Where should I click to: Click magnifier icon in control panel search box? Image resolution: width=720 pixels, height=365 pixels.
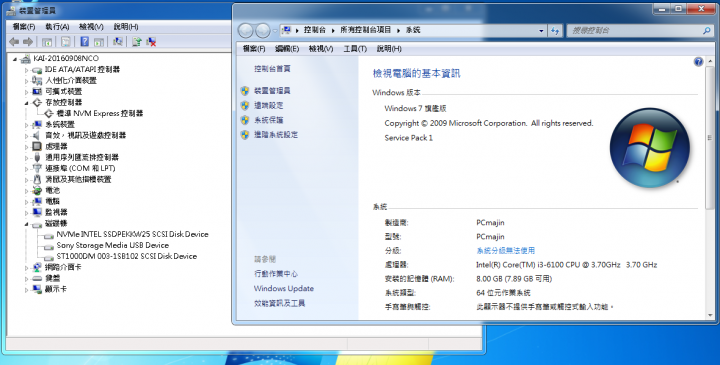click(707, 31)
